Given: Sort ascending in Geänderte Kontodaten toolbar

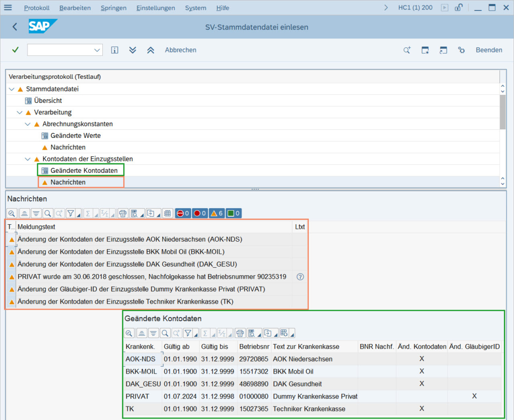Looking at the screenshot, I should pyautogui.click(x=141, y=334).
